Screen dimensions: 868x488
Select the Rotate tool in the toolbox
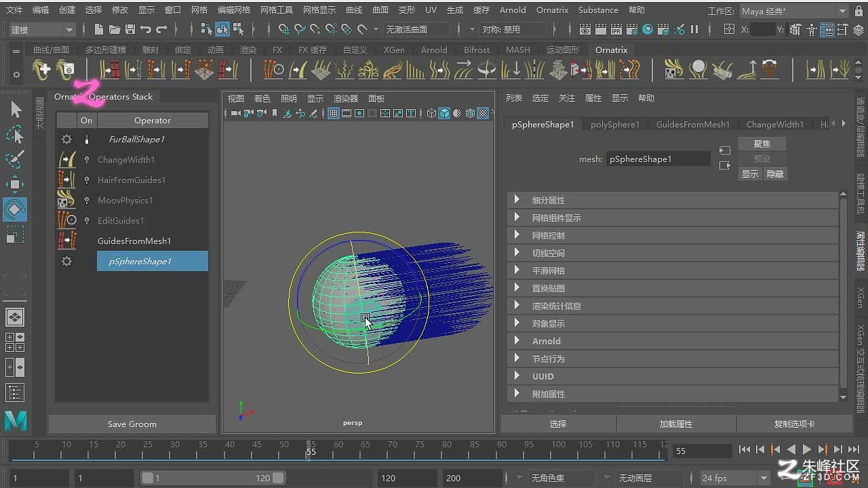(15, 209)
